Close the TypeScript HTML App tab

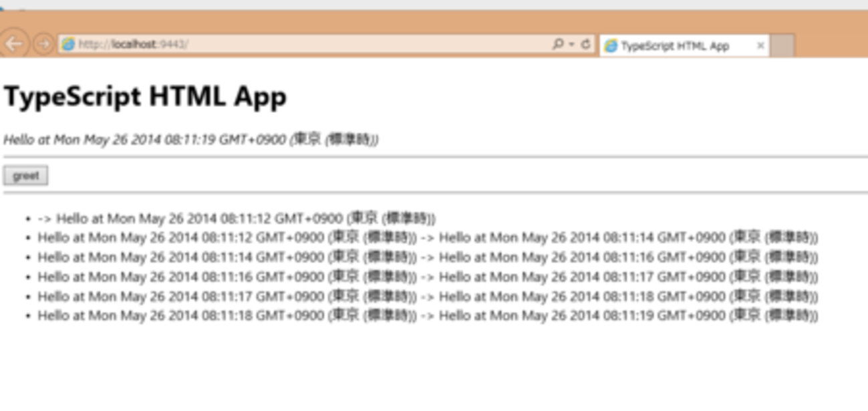(x=760, y=46)
